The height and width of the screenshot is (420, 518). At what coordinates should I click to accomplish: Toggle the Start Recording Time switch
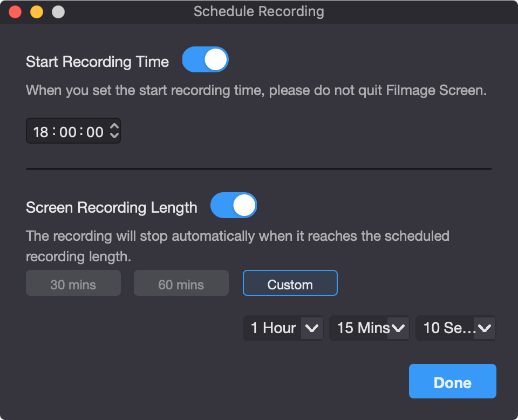click(x=205, y=59)
